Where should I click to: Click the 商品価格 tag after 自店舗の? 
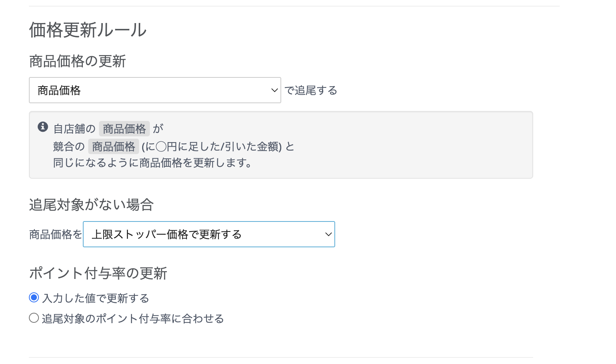coord(124,129)
